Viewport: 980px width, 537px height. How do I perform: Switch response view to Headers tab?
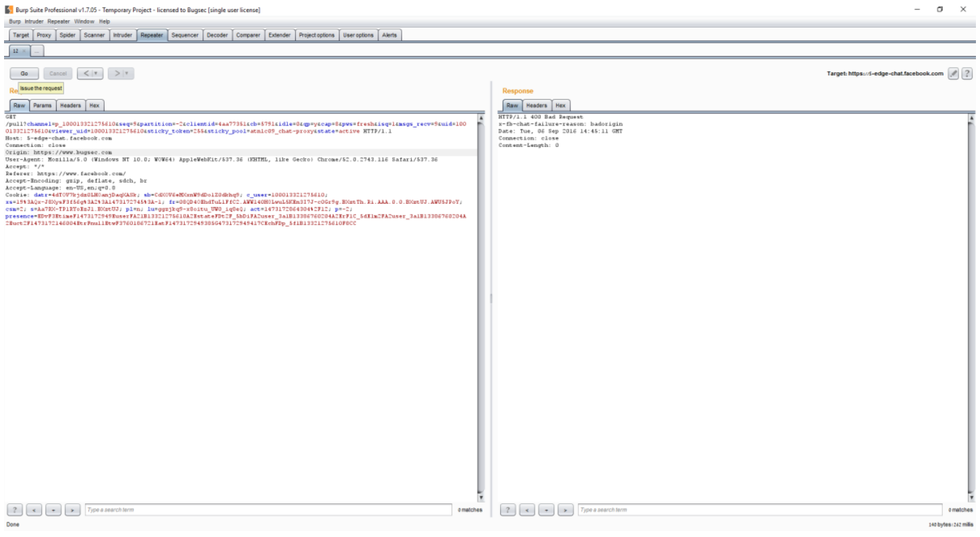pyautogui.click(x=537, y=105)
